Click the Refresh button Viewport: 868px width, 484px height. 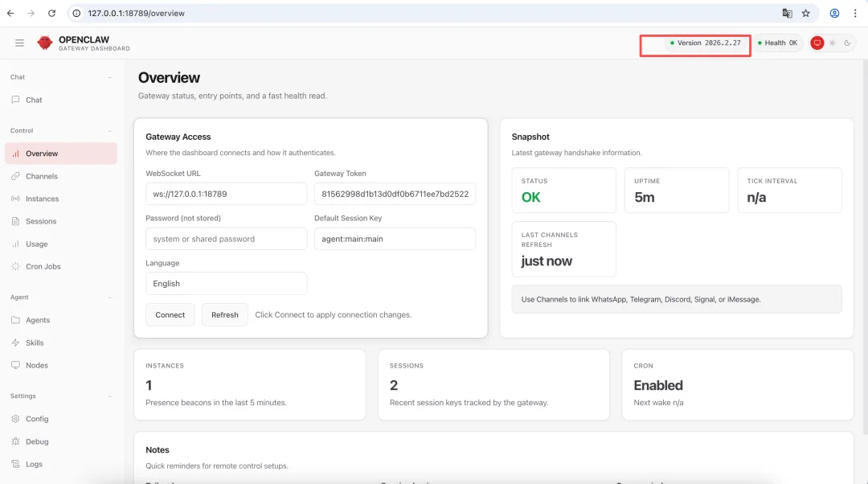(225, 315)
